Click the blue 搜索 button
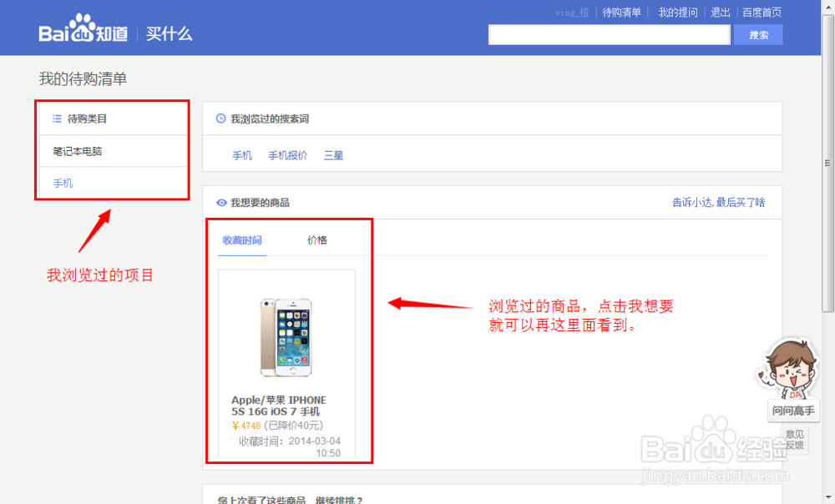Screen dimensions: 835x504 [758, 35]
